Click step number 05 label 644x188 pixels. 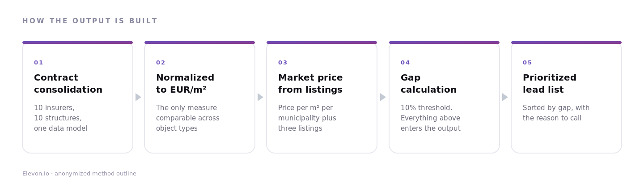click(527, 63)
